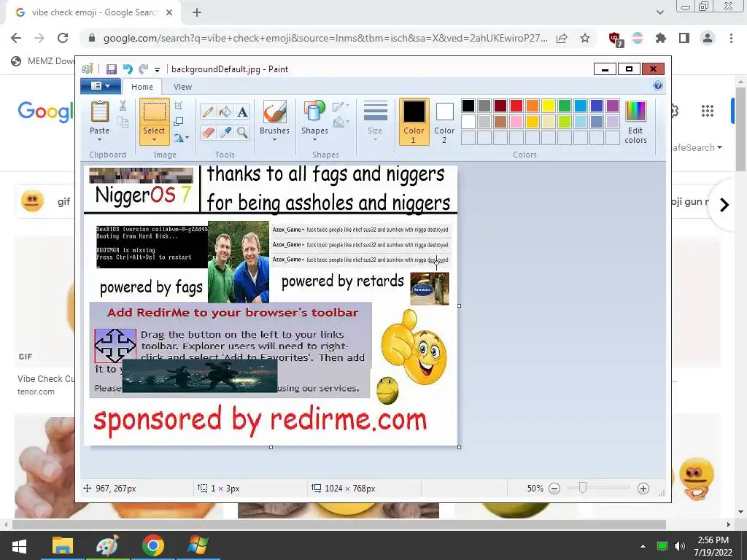This screenshot has width=747, height=560.
Task: Pick the yellow color swatch
Action: tap(549, 106)
